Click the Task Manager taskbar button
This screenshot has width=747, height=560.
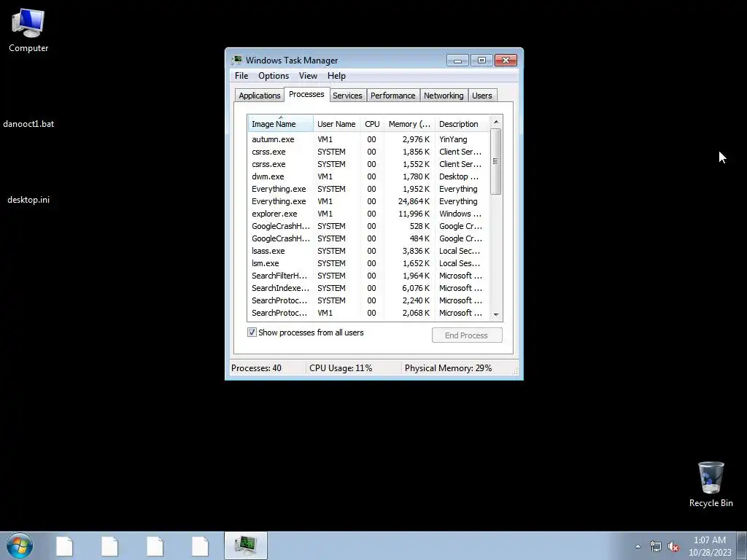point(246,545)
